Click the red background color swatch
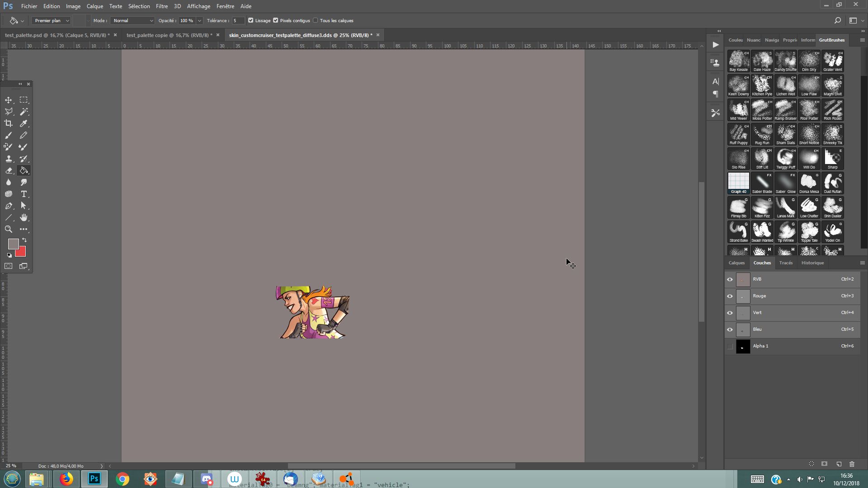Screen dimensions: 868x488 pos(22,253)
